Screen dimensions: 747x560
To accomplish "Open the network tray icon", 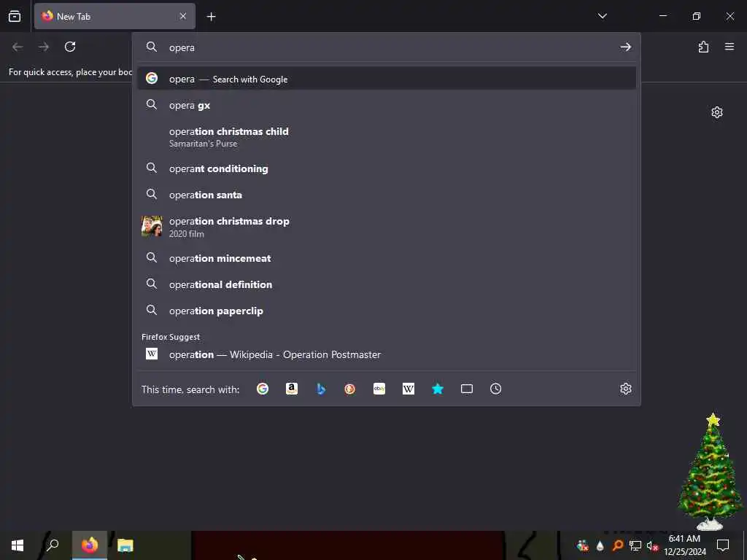I will (635, 545).
